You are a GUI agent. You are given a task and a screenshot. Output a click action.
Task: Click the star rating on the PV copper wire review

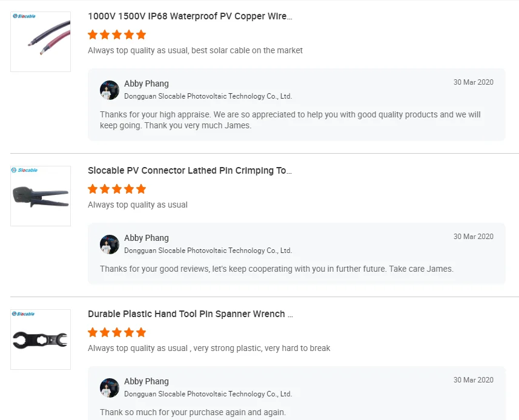click(x=116, y=34)
